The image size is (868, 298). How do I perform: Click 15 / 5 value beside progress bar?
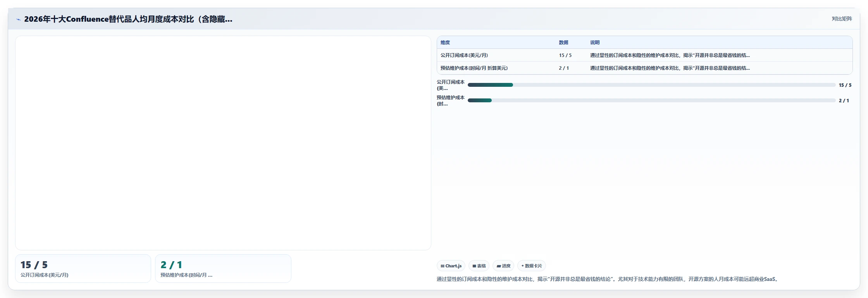(x=845, y=85)
